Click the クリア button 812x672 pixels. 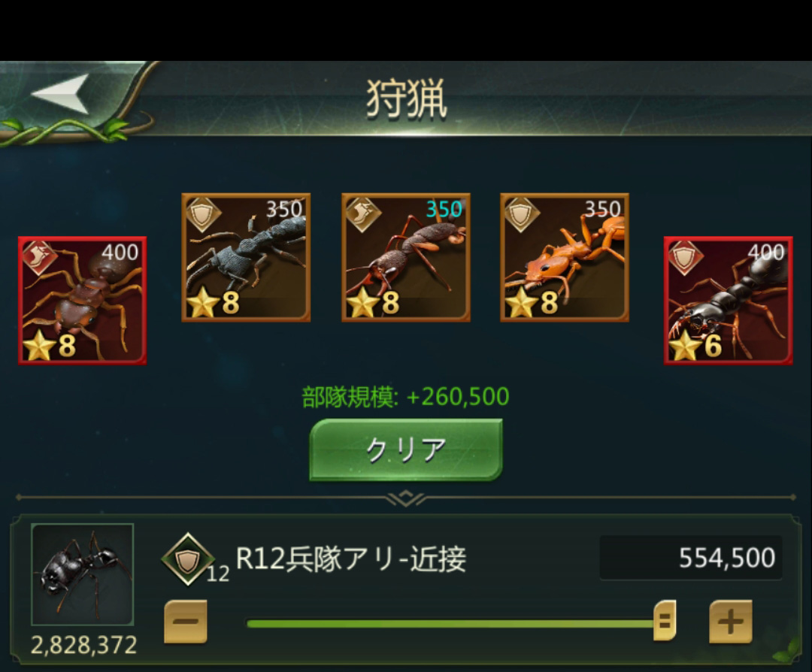pyautogui.click(x=406, y=450)
